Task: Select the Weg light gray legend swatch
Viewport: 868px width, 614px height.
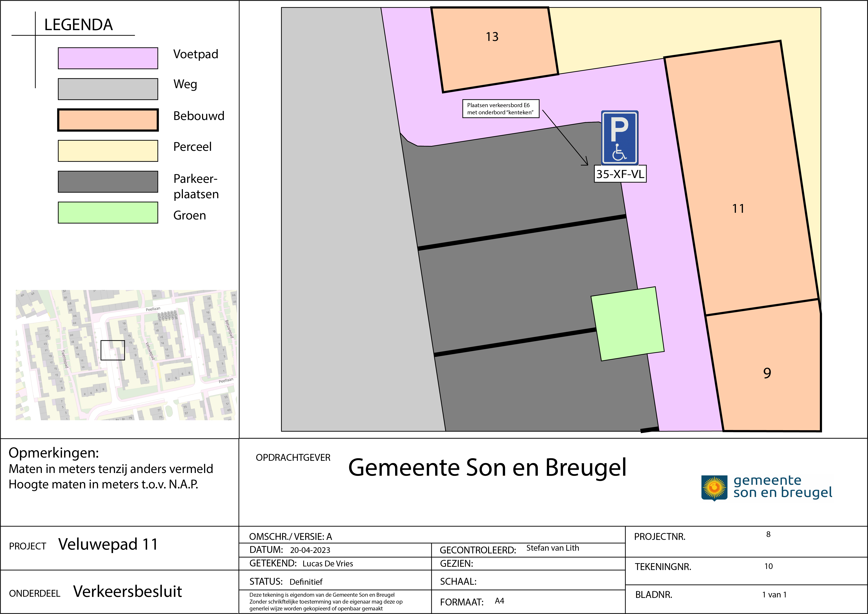Action: (x=108, y=89)
